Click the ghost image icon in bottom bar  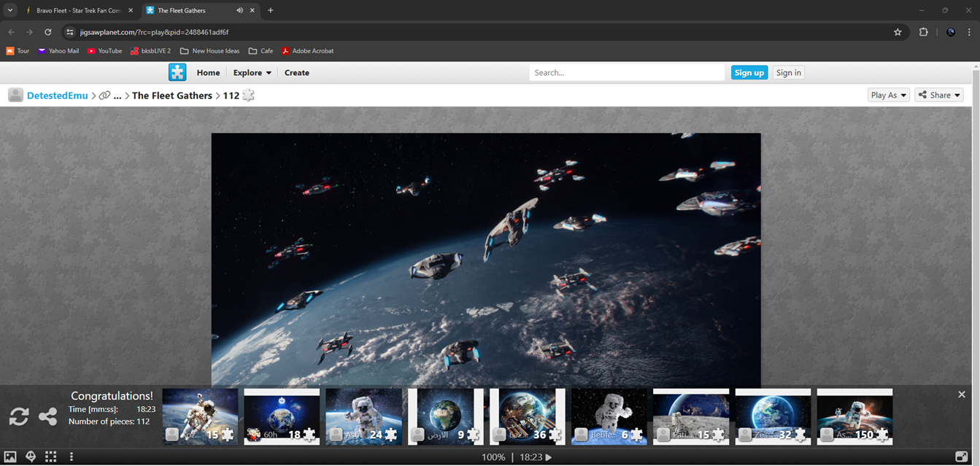coord(31,457)
